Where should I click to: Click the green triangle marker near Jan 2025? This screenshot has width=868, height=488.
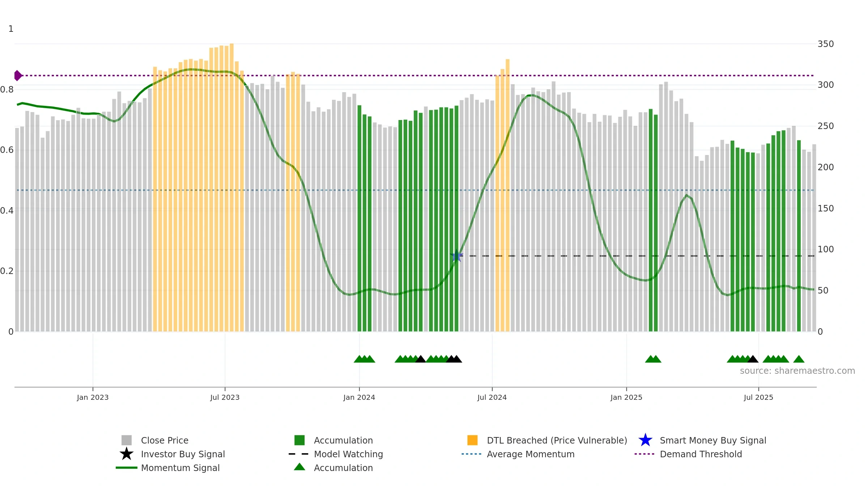click(653, 359)
